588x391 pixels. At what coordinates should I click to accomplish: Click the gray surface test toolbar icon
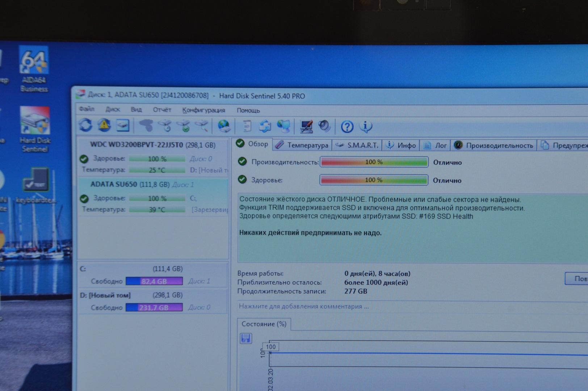point(146,126)
